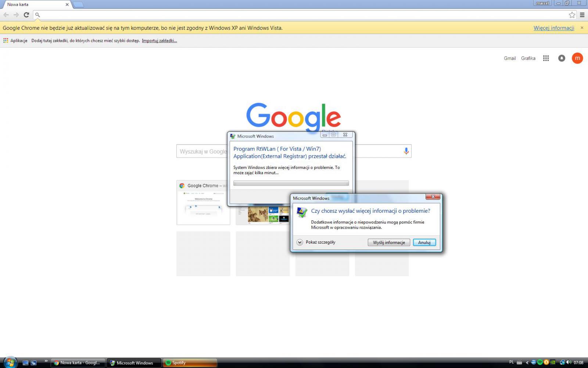Click the Spotify tray icon
Image resolution: width=588 pixels, height=368 pixels.
point(540,362)
